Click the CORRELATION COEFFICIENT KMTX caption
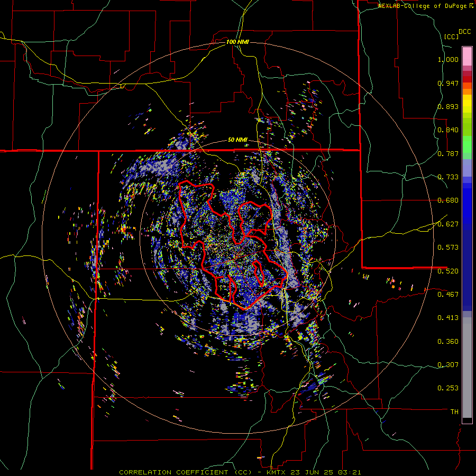This screenshot has width=476, height=476. coord(240,472)
